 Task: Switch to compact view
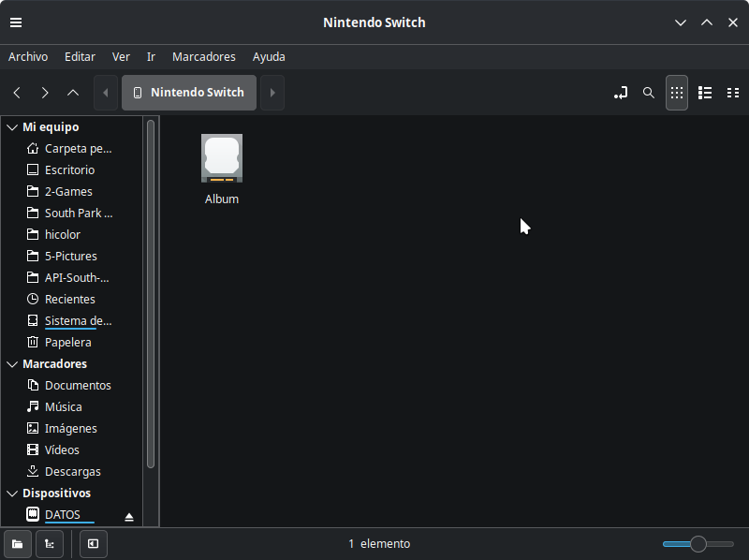(x=733, y=93)
